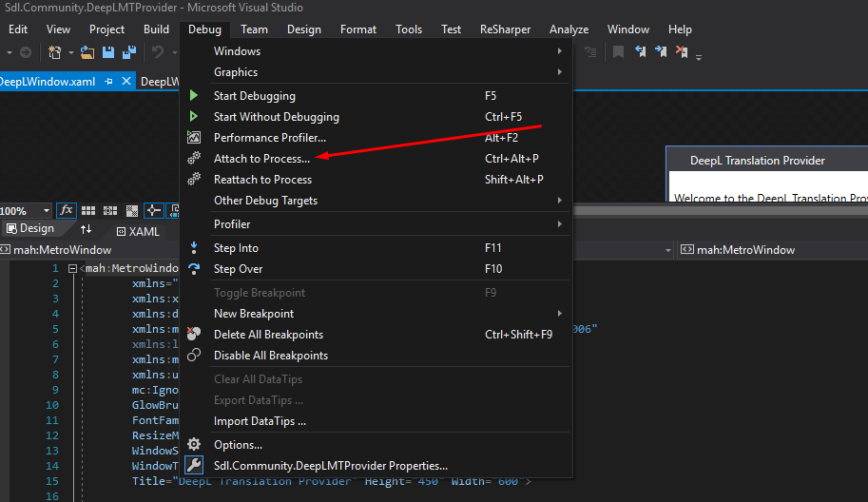Clear all bookmarks icon with red X
The height and width of the screenshot is (502, 868).
pyautogui.click(x=682, y=52)
